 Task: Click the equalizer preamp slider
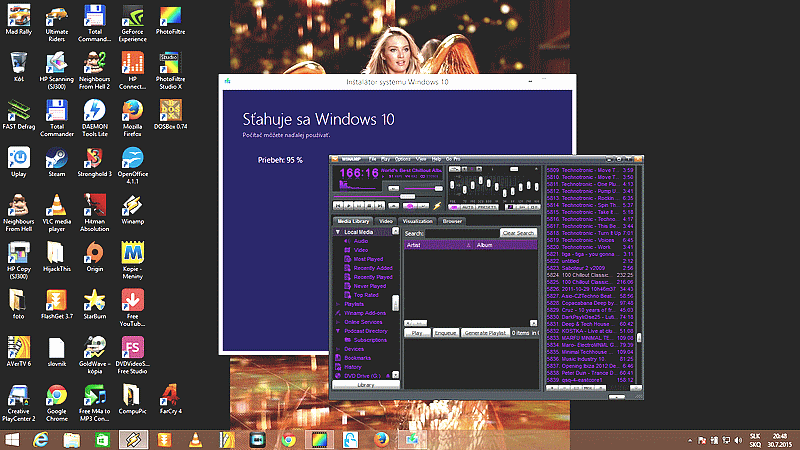coord(452,184)
